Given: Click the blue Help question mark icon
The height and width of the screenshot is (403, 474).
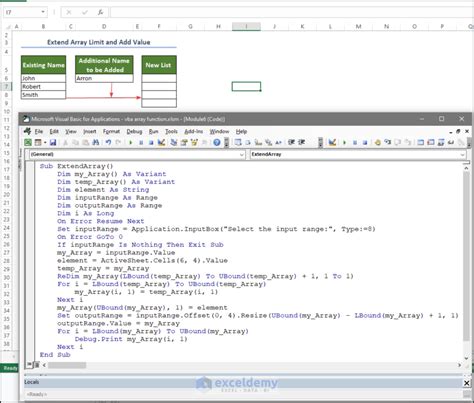Looking at the screenshot, I should [x=217, y=143].
